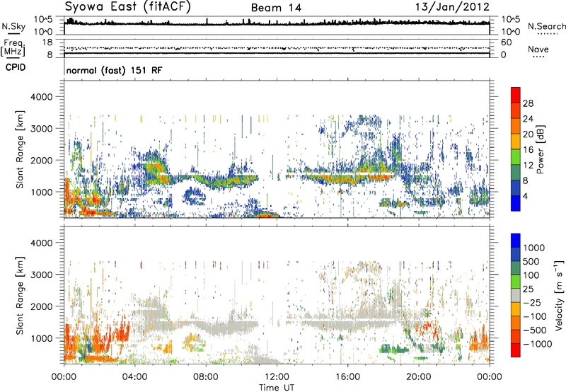Screen dimensions: 566x392
Task: Click the "N.Search" legend label
Action: pos(547,26)
